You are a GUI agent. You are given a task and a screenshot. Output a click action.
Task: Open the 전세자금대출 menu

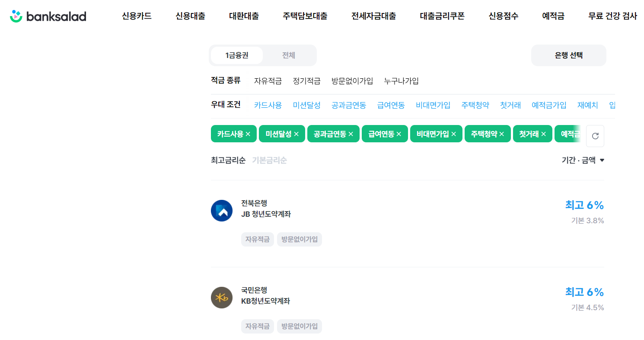374,16
